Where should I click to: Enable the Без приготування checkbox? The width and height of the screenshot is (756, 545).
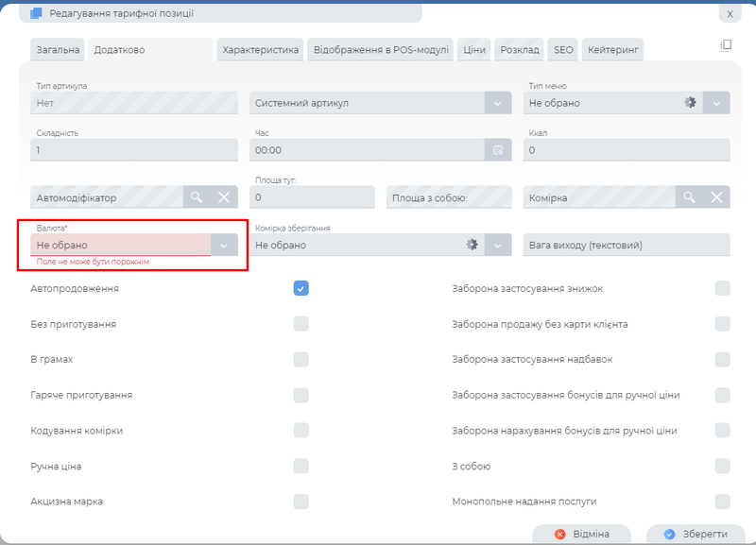(301, 324)
